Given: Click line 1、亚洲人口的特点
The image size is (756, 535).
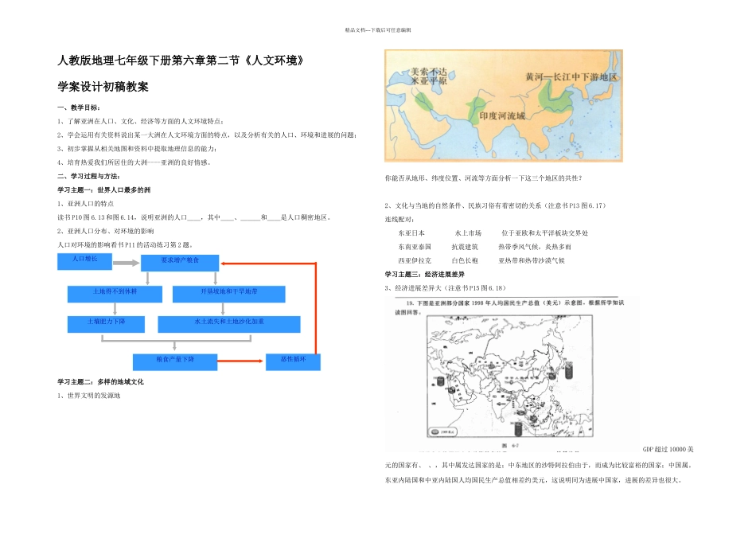Looking at the screenshot, I should [x=86, y=204].
